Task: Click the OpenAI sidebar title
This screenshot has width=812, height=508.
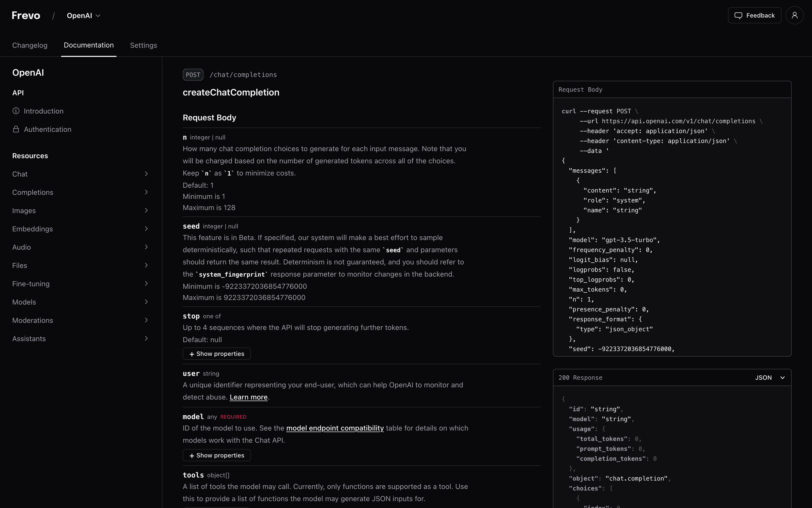Action: 28,73
